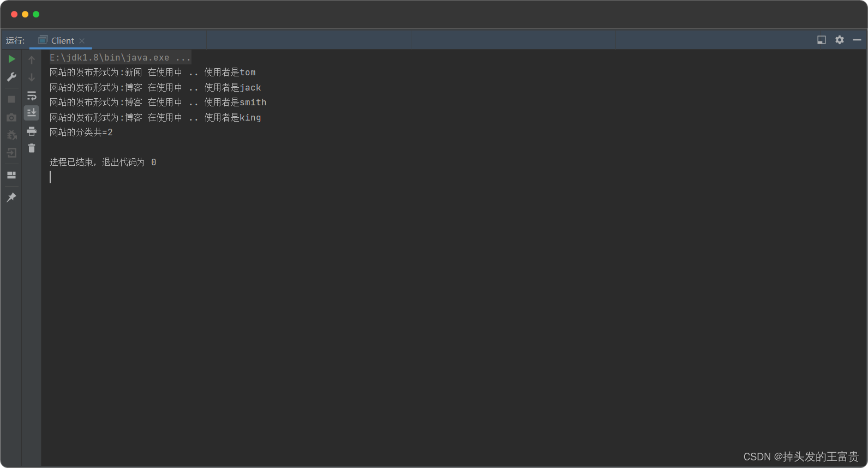Toggle scroll to end of console
Screen dimensions: 868x468
point(32,112)
